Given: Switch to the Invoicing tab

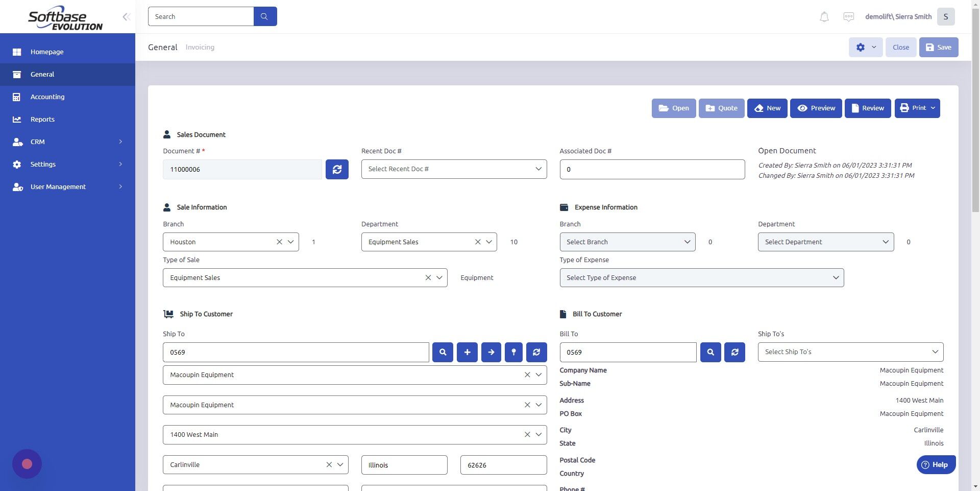Looking at the screenshot, I should 200,47.
